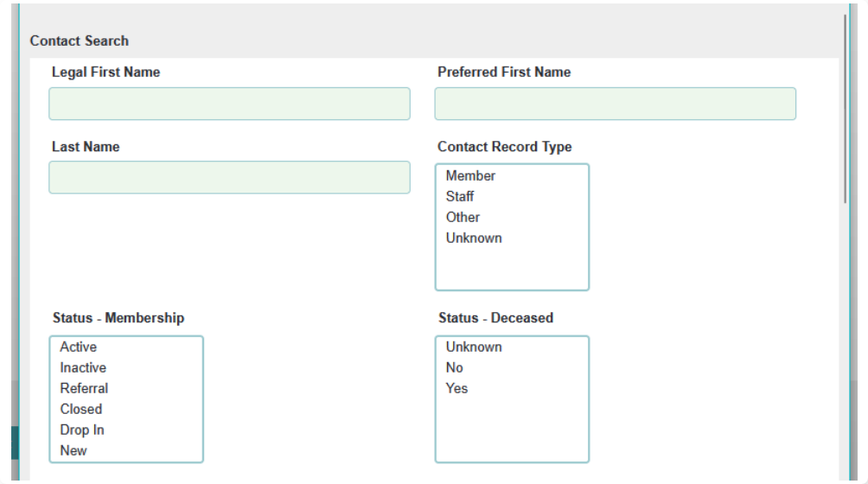
Task: Select Active membership status
Action: point(79,347)
